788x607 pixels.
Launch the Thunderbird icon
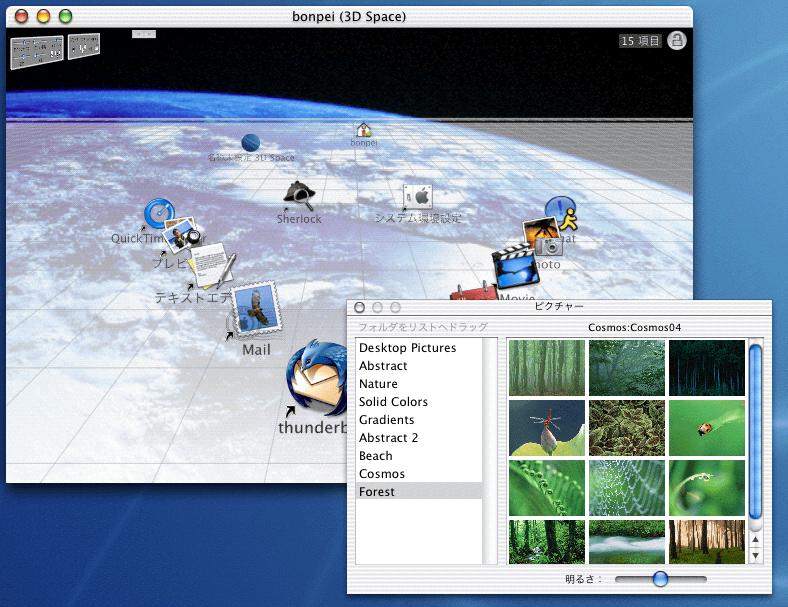click(x=317, y=378)
